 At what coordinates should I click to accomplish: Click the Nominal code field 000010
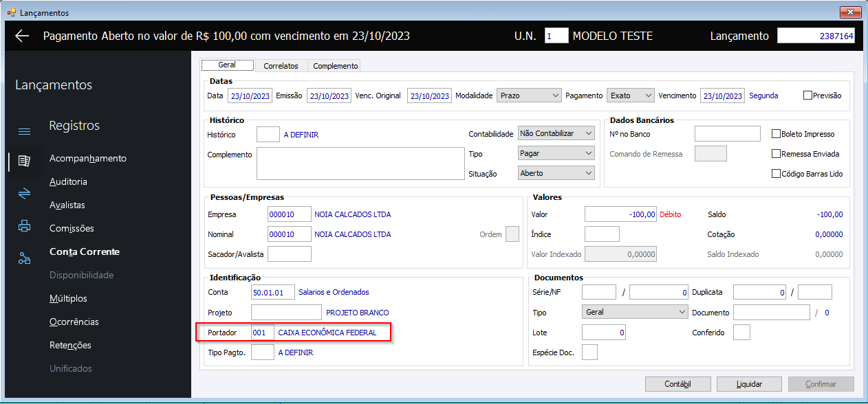click(x=290, y=234)
